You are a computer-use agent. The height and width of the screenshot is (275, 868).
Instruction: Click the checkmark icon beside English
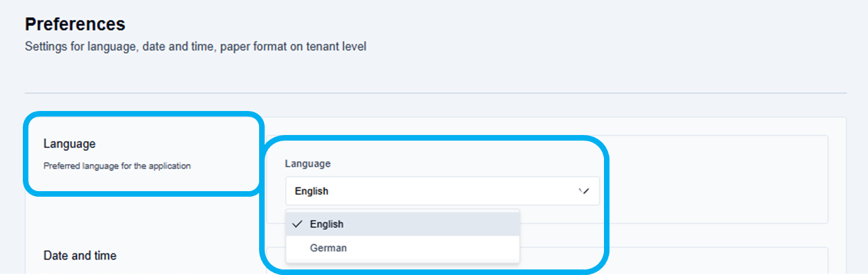(x=297, y=224)
